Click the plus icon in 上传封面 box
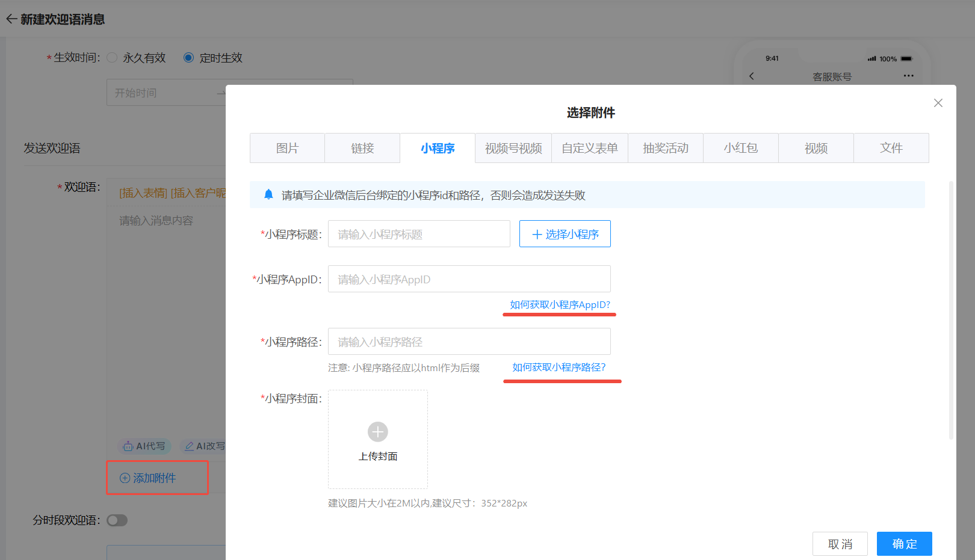Screen dimensions: 975x560 pos(378,431)
